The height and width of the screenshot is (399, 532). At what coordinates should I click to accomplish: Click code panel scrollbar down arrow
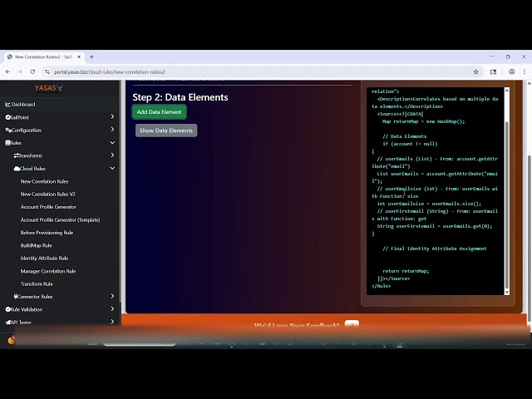tap(507, 292)
